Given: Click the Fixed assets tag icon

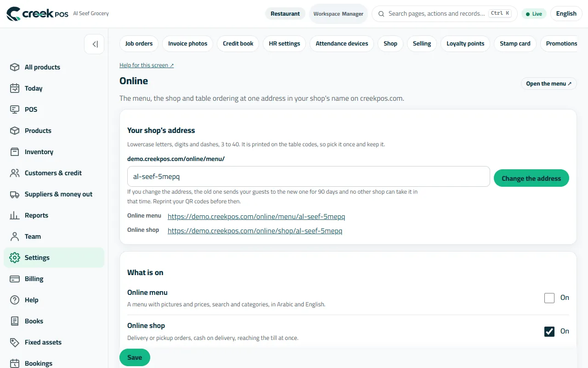Looking at the screenshot, I should (15, 342).
